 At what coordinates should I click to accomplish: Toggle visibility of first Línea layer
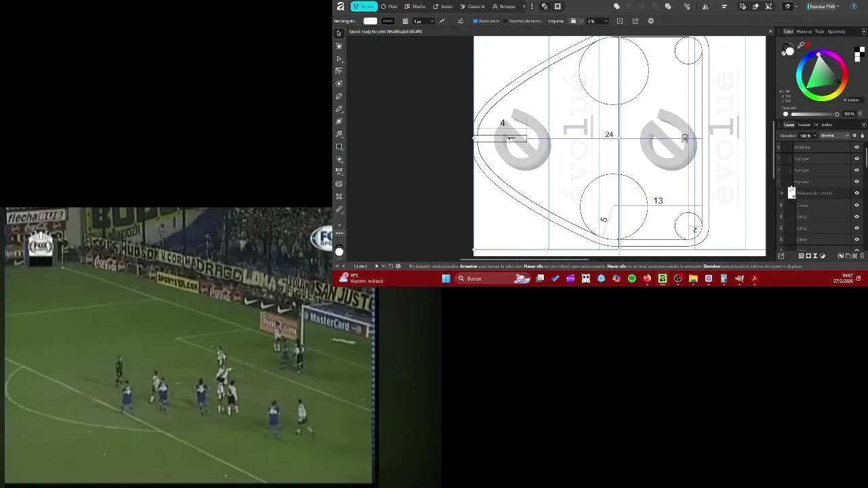pyautogui.click(x=856, y=216)
